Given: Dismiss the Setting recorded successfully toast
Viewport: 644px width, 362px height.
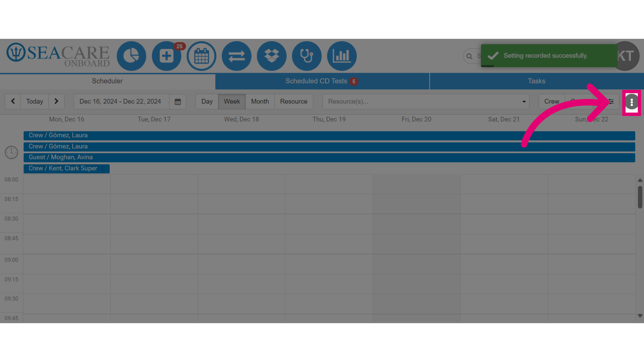Looking at the screenshot, I should 549,56.
